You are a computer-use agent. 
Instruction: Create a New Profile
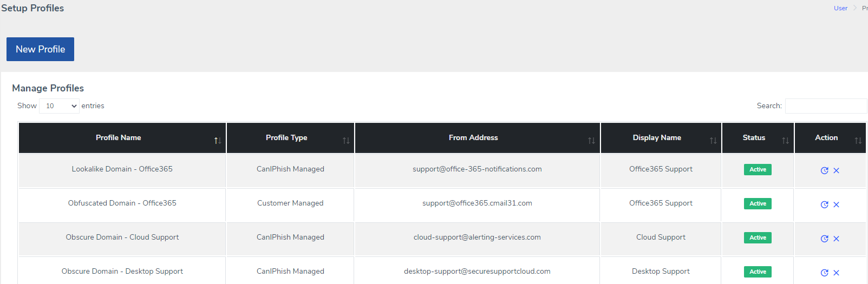pos(40,49)
